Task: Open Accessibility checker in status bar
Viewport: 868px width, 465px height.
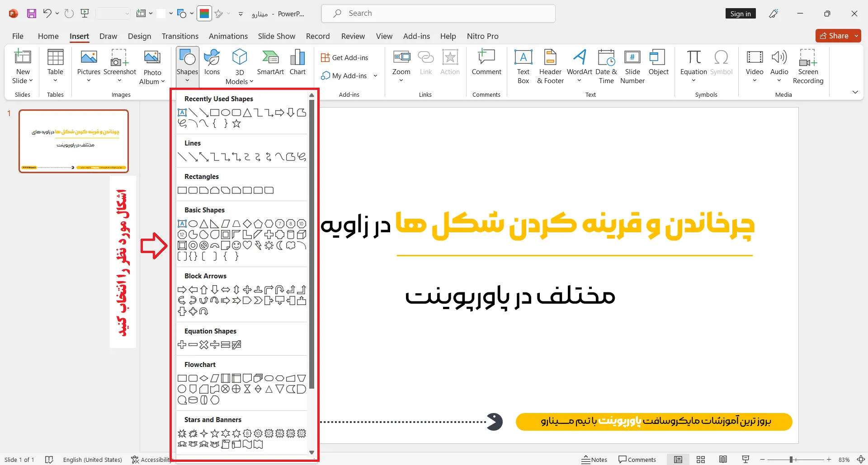Action: coord(151,460)
